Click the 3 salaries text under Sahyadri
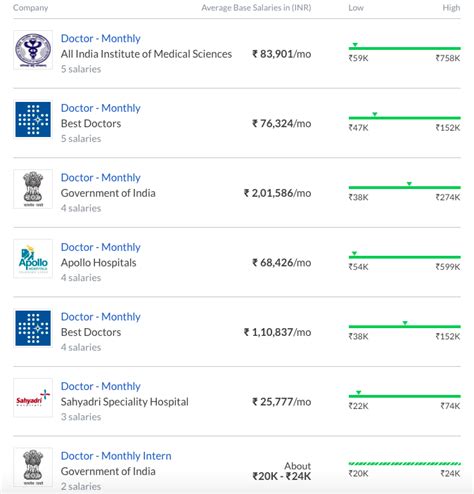Screen dimensions: 474x494 [81, 417]
